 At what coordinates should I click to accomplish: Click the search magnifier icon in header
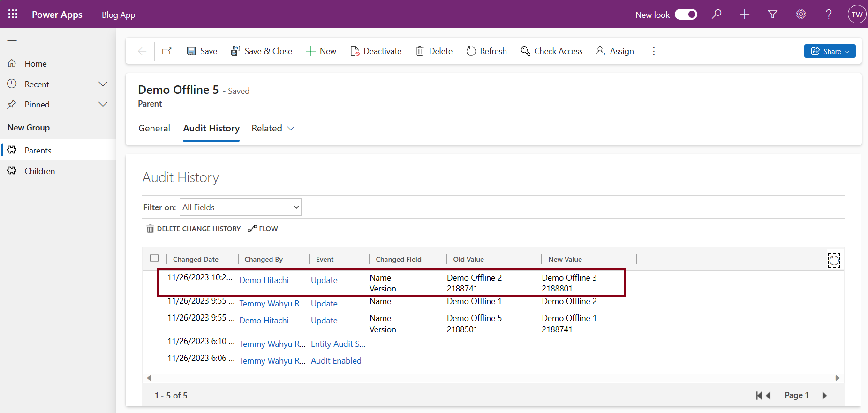click(x=717, y=14)
